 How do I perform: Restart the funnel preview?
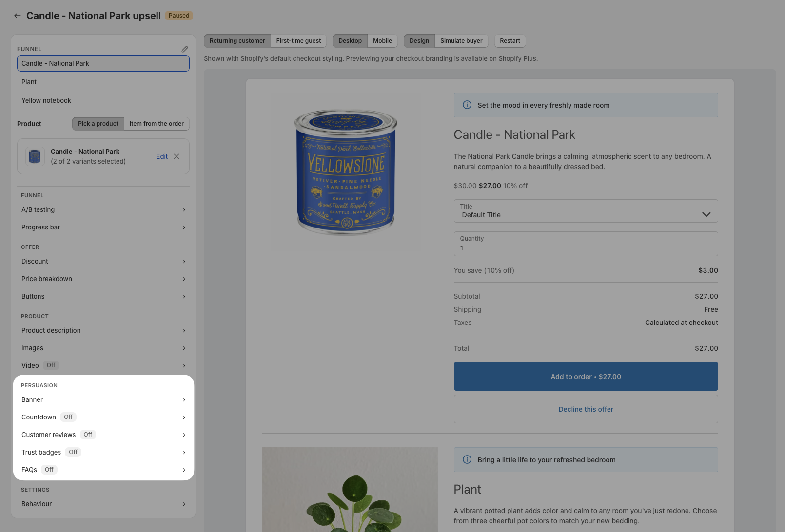click(510, 41)
